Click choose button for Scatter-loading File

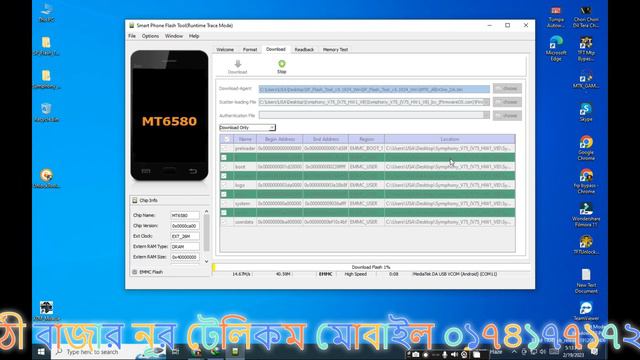[507, 102]
